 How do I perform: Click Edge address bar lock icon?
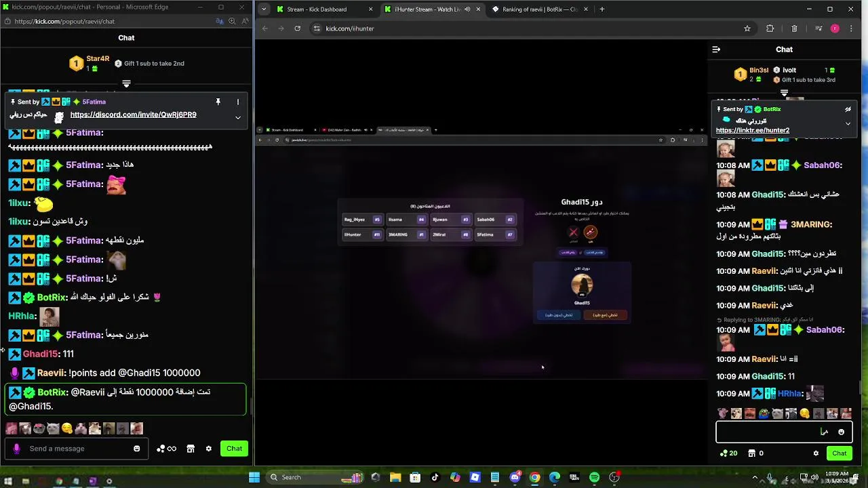(7, 21)
